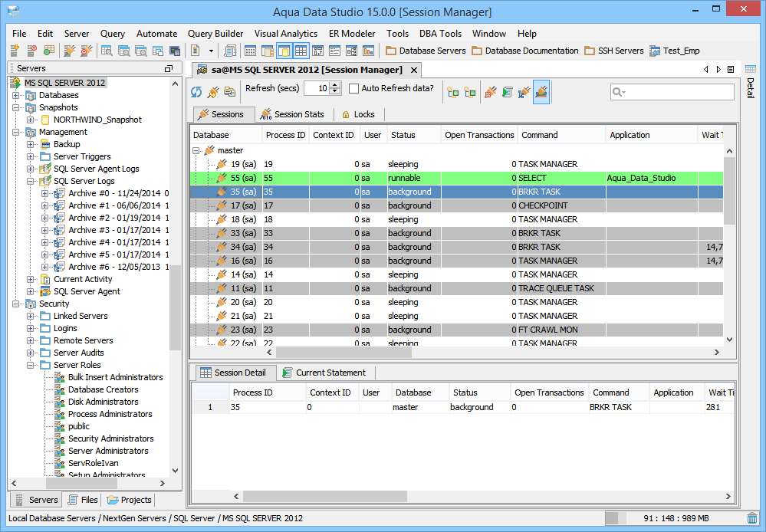Open the Database Servers bookmark folder
The height and width of the screenshot is (532, 766).
pos(426,51)
